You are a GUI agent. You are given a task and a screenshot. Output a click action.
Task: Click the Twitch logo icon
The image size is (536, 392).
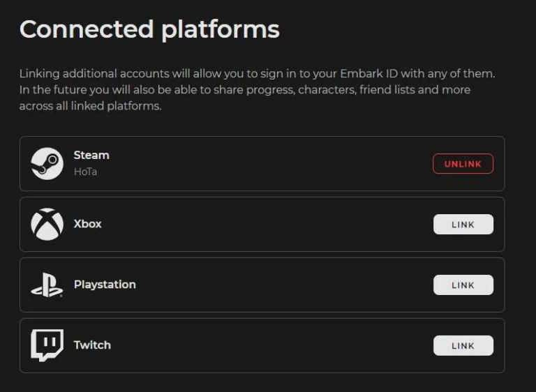coord(47,345)
